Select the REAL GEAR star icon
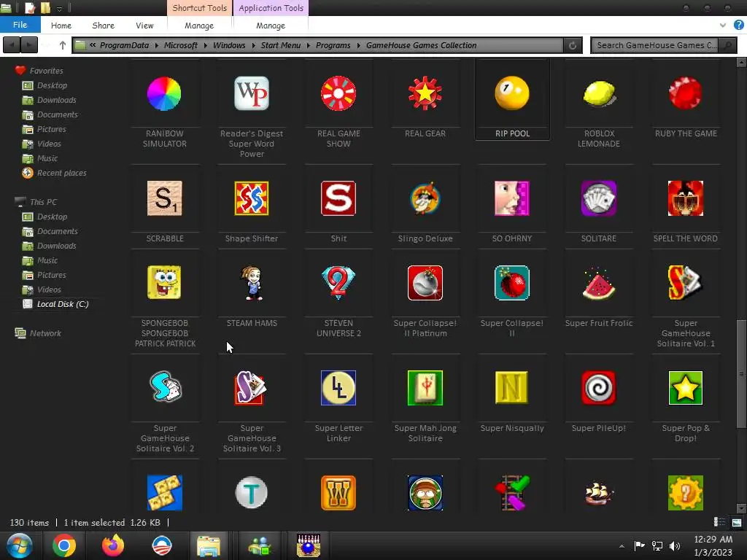The image size is (747, 560). tap(425, 93)
